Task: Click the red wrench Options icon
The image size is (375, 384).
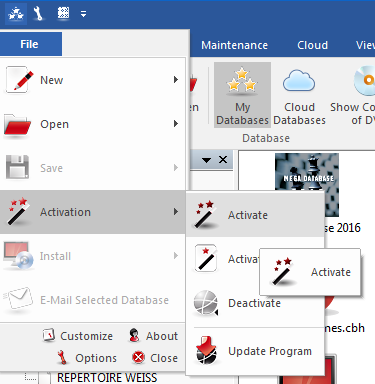Action: click(61, 357)
